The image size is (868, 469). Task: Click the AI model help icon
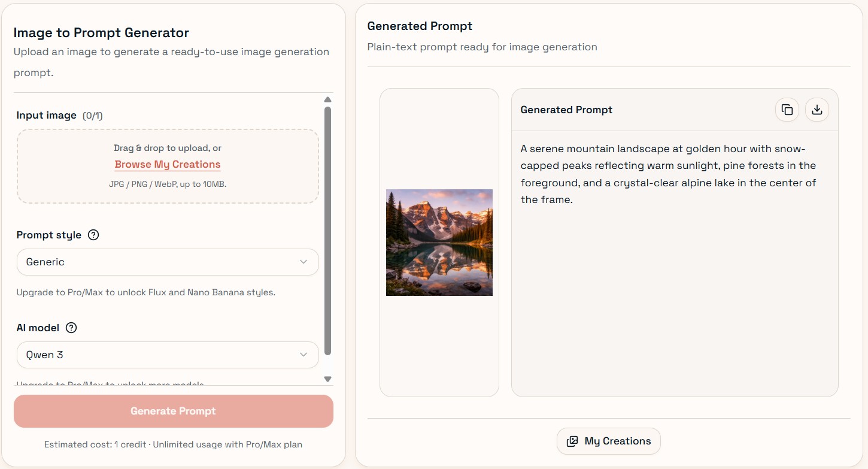(71, 328)
